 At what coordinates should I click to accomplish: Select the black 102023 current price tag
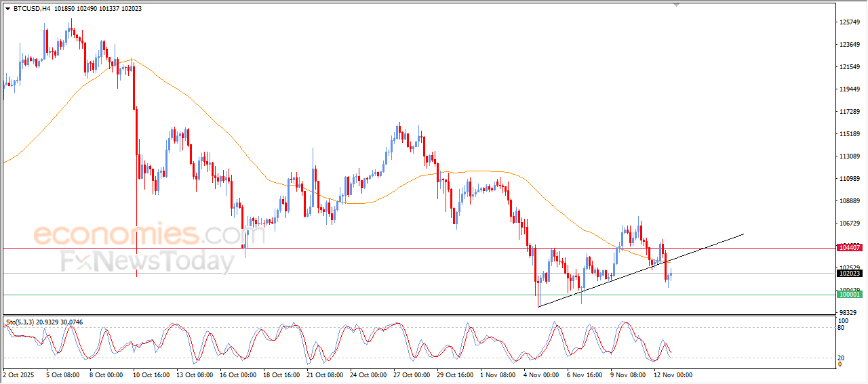tap(850, 273)
